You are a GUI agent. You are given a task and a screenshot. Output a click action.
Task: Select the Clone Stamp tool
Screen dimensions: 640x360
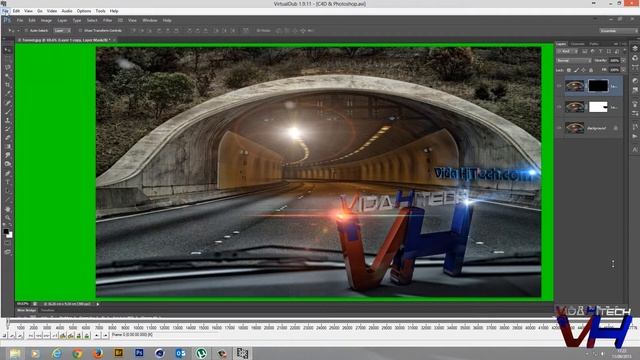click(x=7, y=120)
